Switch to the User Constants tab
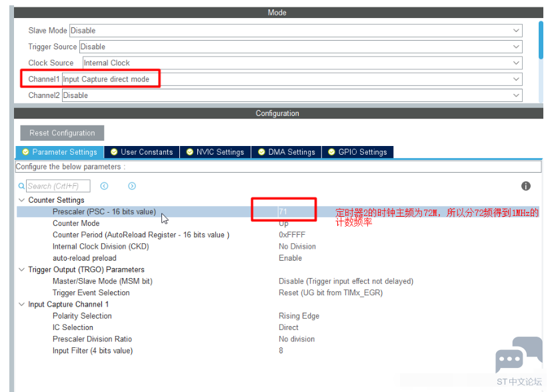Screen dimensions: 548x392 click(x=141, y=152)
